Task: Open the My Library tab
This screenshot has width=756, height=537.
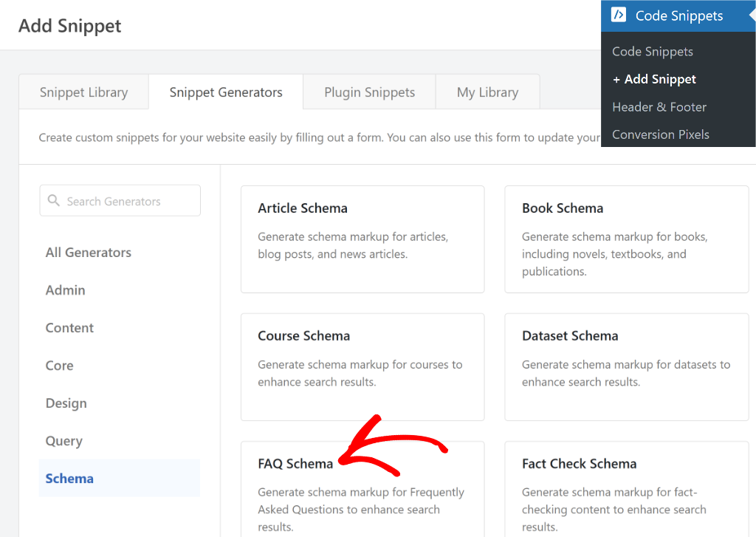Action: tap(487, 92)
